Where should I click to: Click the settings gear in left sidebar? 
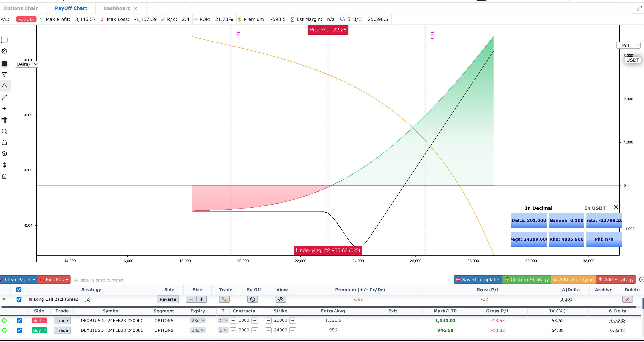(4, 51)
